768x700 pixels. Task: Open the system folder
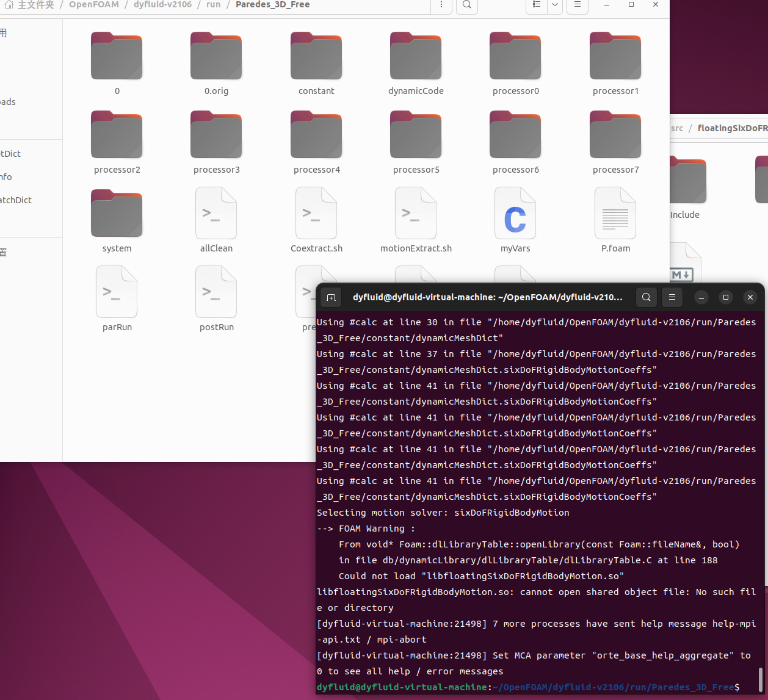pos(117,214)
